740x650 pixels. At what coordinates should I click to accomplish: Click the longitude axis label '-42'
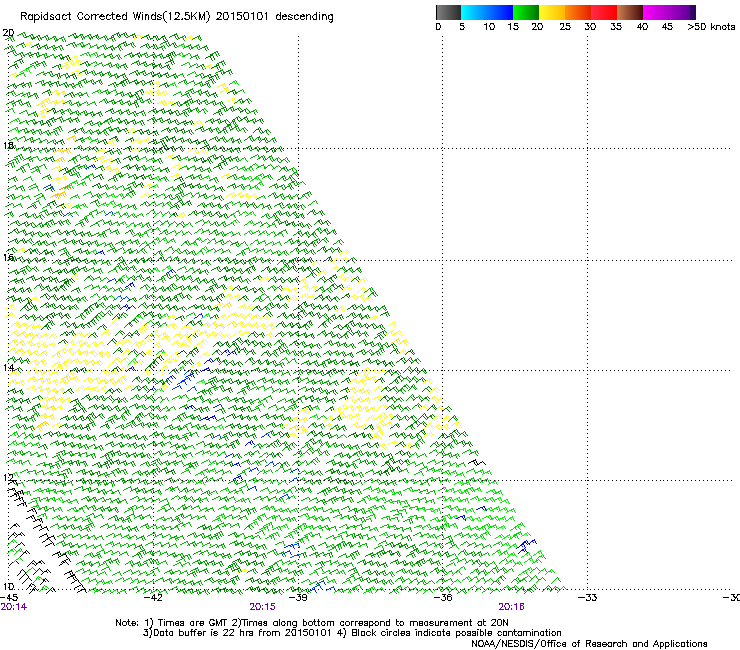coord(153,598)
